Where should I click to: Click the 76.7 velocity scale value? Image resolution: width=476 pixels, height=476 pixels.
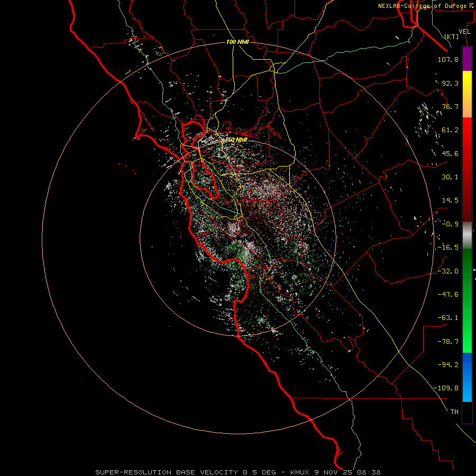tap(450, 106)
